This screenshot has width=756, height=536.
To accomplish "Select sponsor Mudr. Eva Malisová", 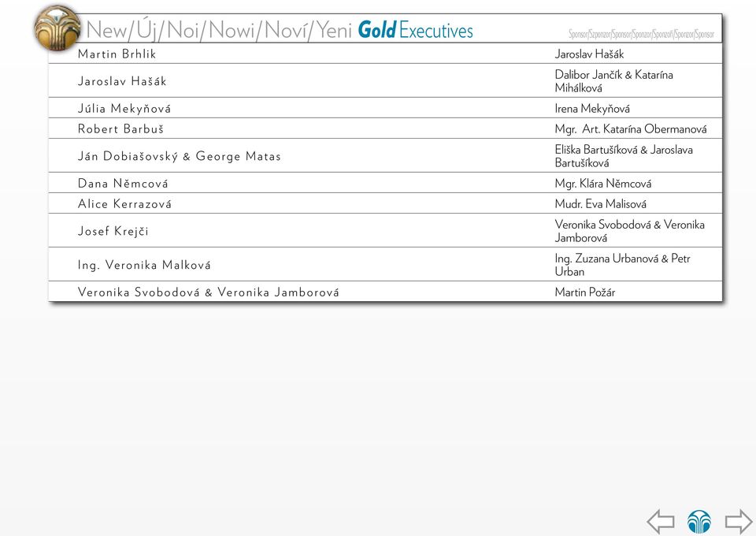I will coord(600,204).
